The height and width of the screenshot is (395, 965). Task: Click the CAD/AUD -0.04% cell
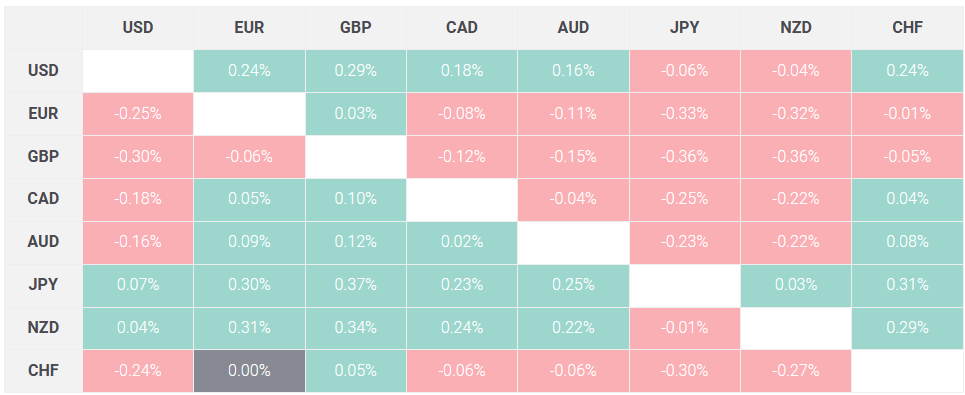pos(574,199)
